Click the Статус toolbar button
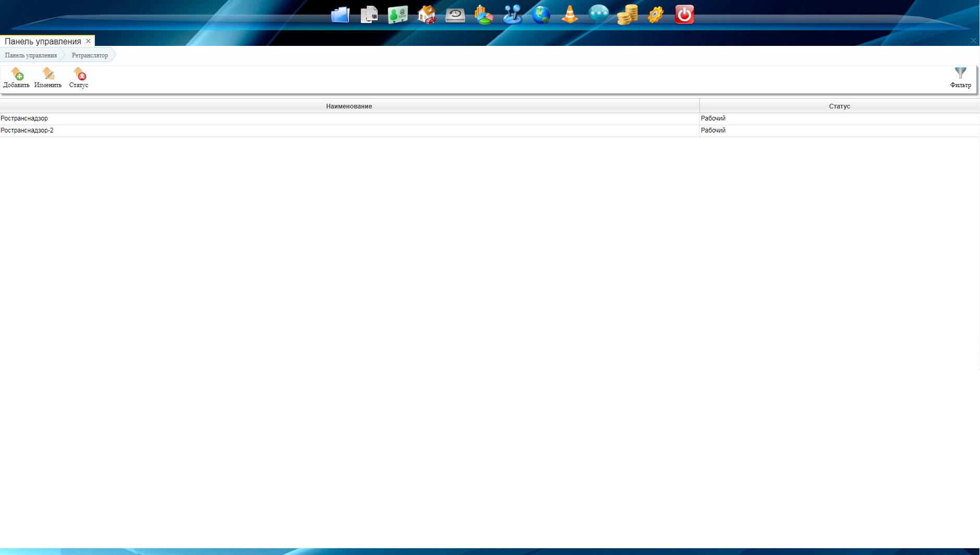The height and width of the screenshot is (555, 980). pos(79,78)
